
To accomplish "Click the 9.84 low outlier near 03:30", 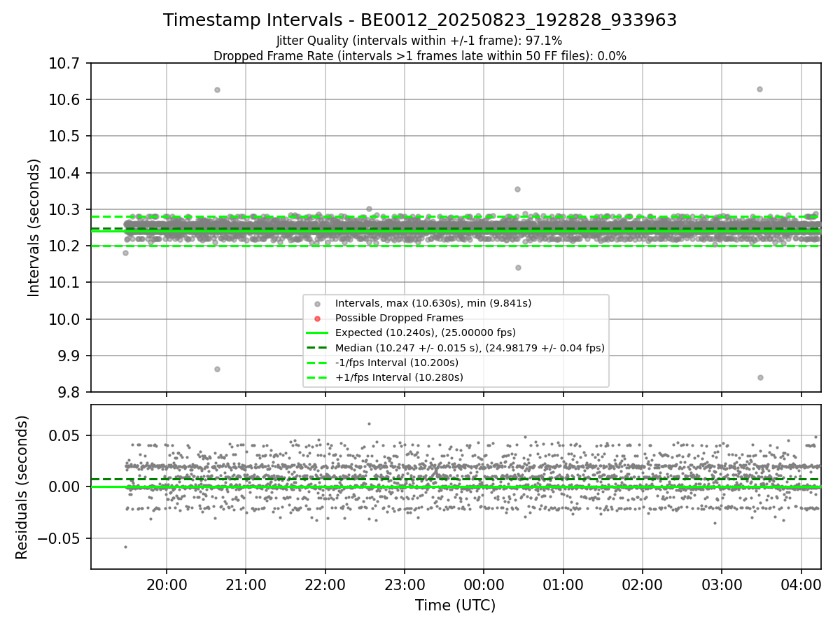I will click(760, 377).
